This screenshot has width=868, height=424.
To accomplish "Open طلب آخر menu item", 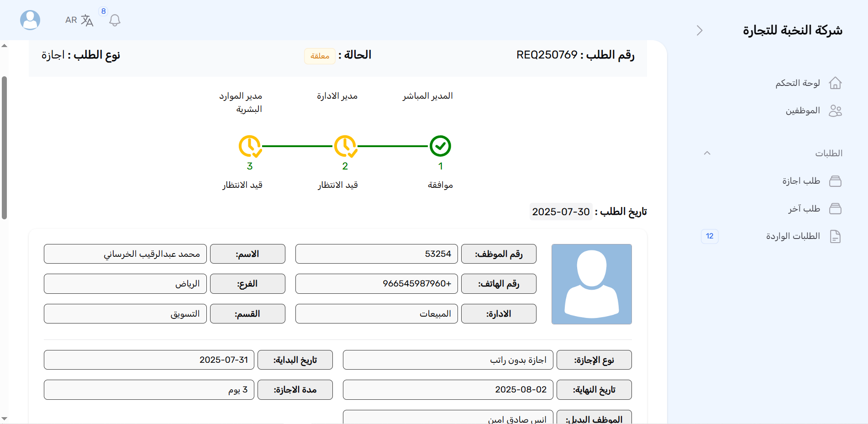I will pyautogui.click(x=804, y=209).
